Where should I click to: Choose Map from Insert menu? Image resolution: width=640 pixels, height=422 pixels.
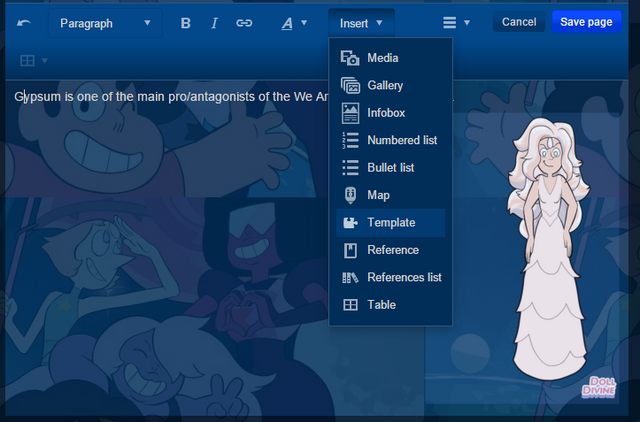391,195
